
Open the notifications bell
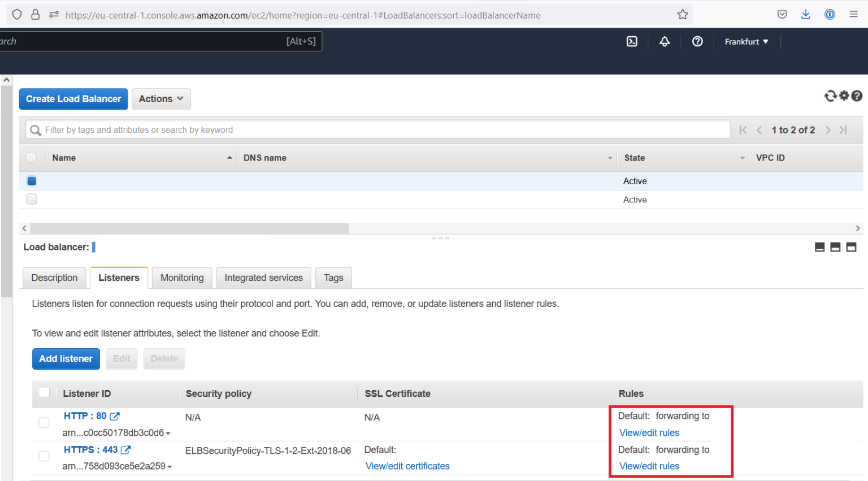point(665,41)
